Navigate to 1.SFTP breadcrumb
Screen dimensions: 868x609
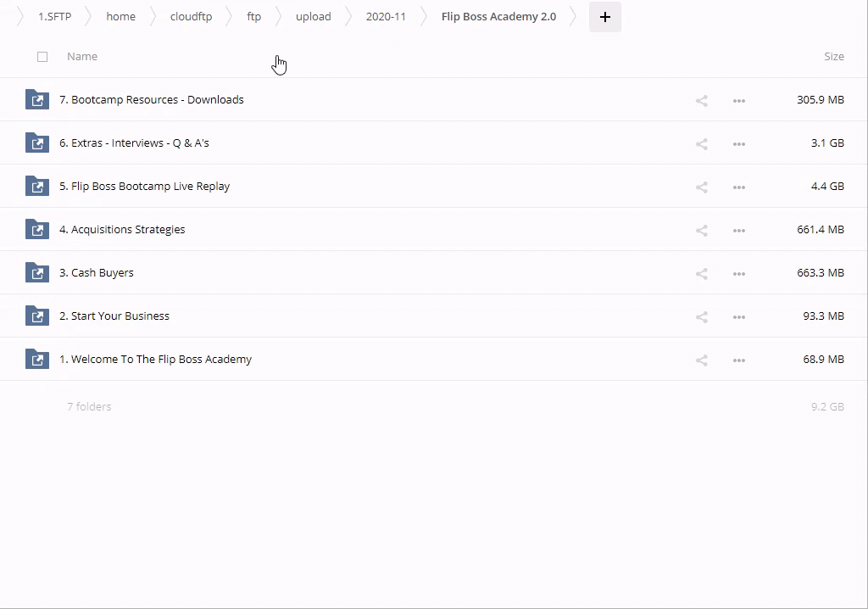(54, 17)
